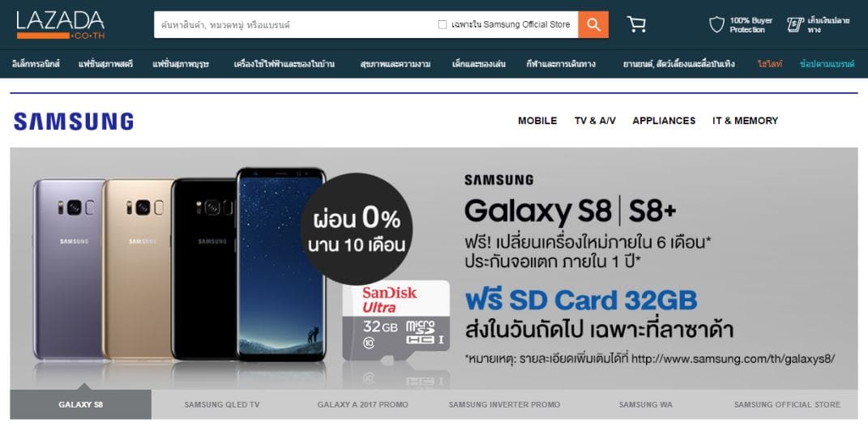Switch to GALAXY A 2017 PROMO tab
The width and height of the screenshot is (868, 435).
(x=362, y=404)
